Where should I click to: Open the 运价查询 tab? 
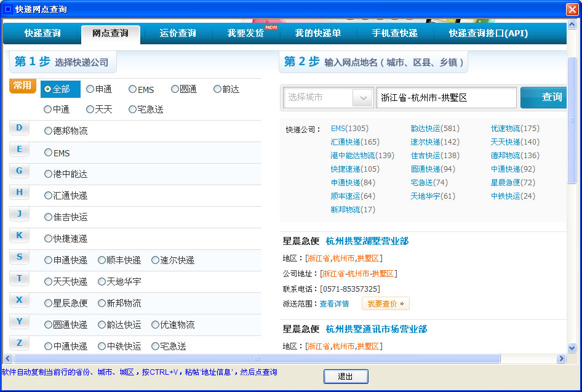(x=178, y=33)
